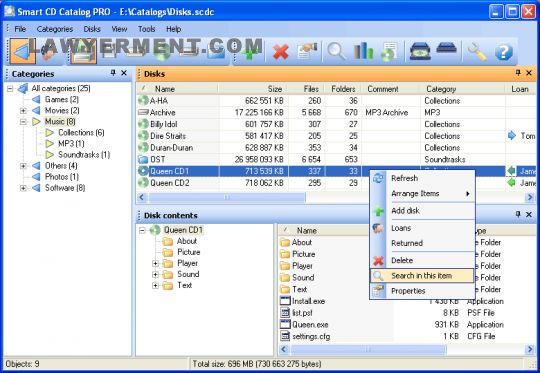Open the bar chart statistics tool

[x=363, y=52]
